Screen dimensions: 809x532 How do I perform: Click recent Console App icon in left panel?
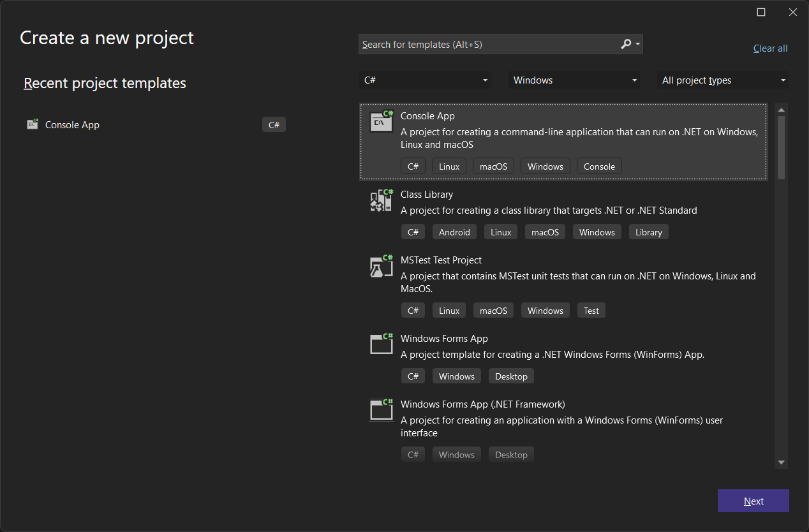tap(33, 124)
